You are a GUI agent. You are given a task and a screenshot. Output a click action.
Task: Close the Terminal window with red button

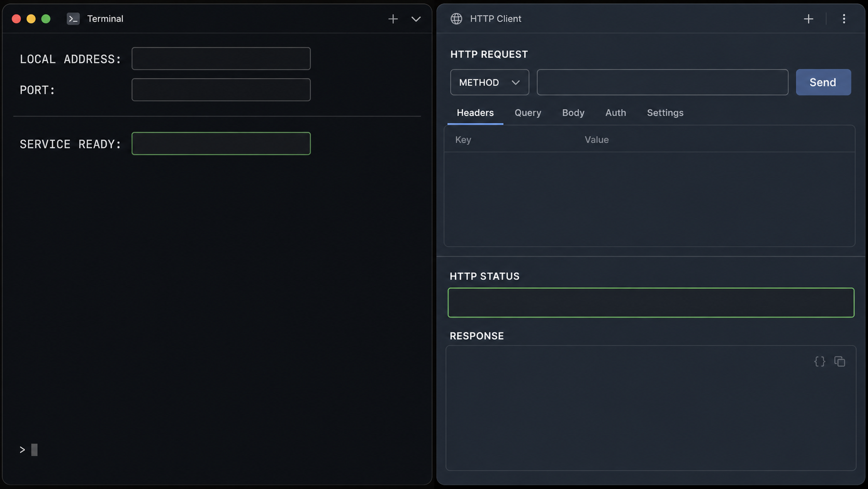tap(16, 19)
